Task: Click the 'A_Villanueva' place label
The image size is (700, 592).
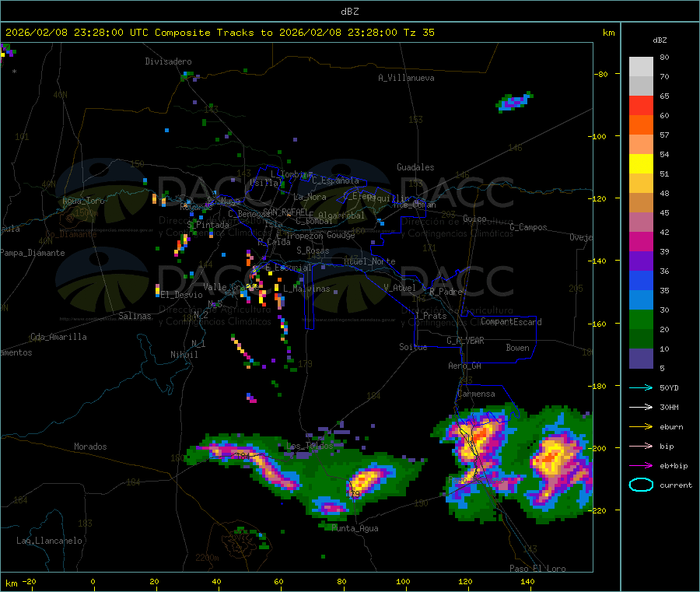Action: [406, 78]
